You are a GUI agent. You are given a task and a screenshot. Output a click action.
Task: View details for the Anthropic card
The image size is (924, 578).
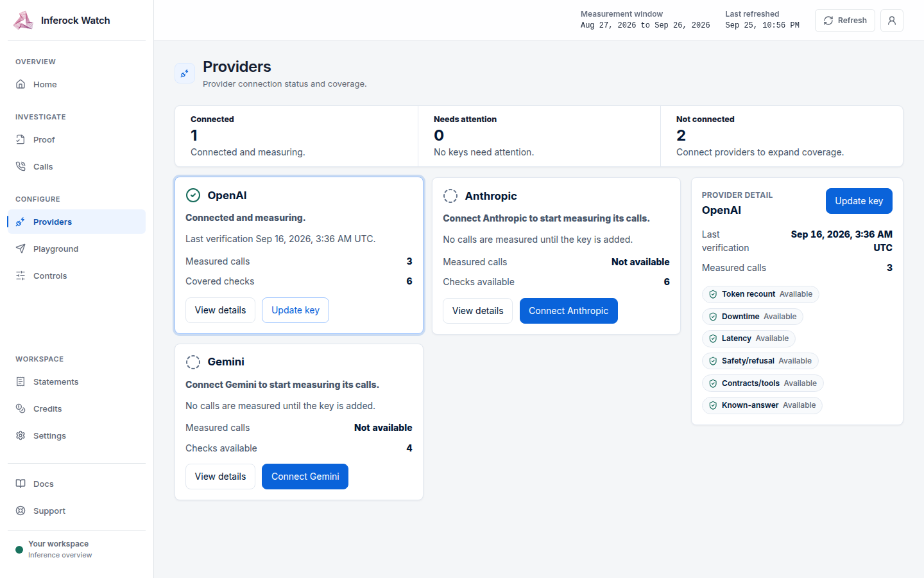(x=477, y=311)
